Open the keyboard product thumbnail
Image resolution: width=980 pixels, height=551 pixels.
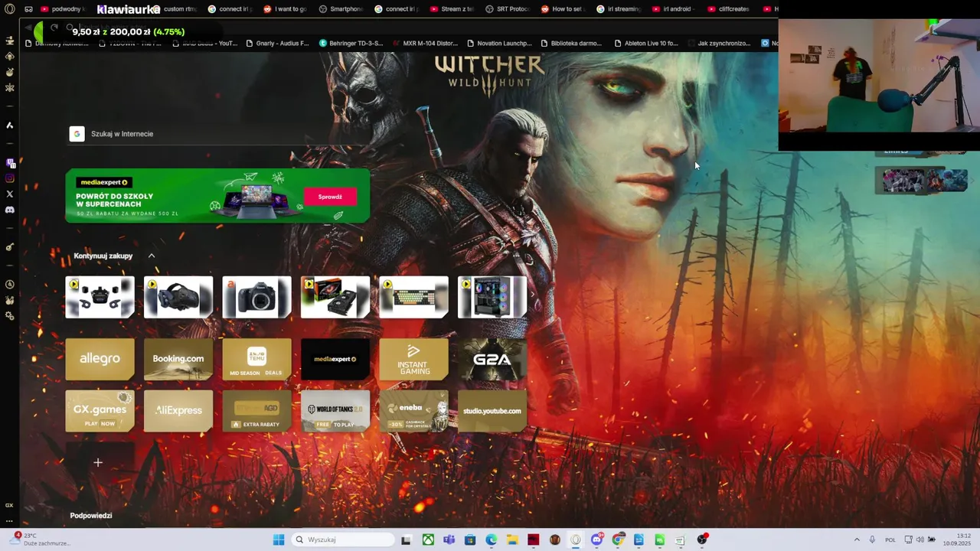pyautogui.click(x=413, y=297)
